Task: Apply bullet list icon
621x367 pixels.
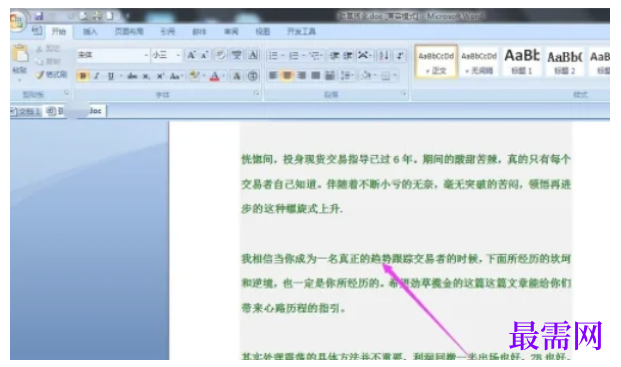Action: (x=273, y=55)
